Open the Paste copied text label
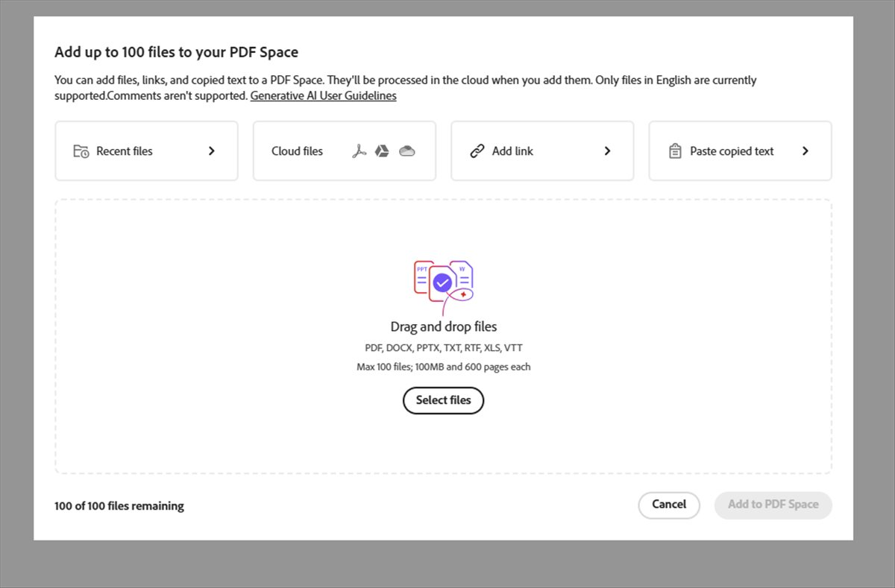Viewport: 895px width, 588px height. [732, 151]
